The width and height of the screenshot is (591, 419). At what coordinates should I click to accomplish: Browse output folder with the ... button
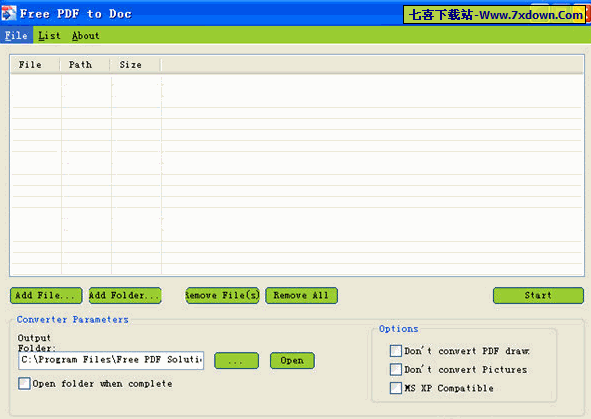pos(236,361)
